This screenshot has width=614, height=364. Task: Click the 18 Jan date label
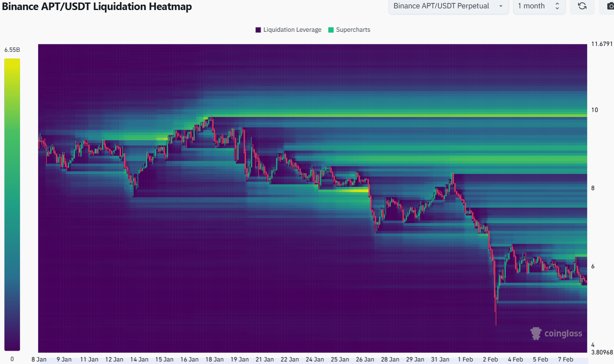point(214,359)
